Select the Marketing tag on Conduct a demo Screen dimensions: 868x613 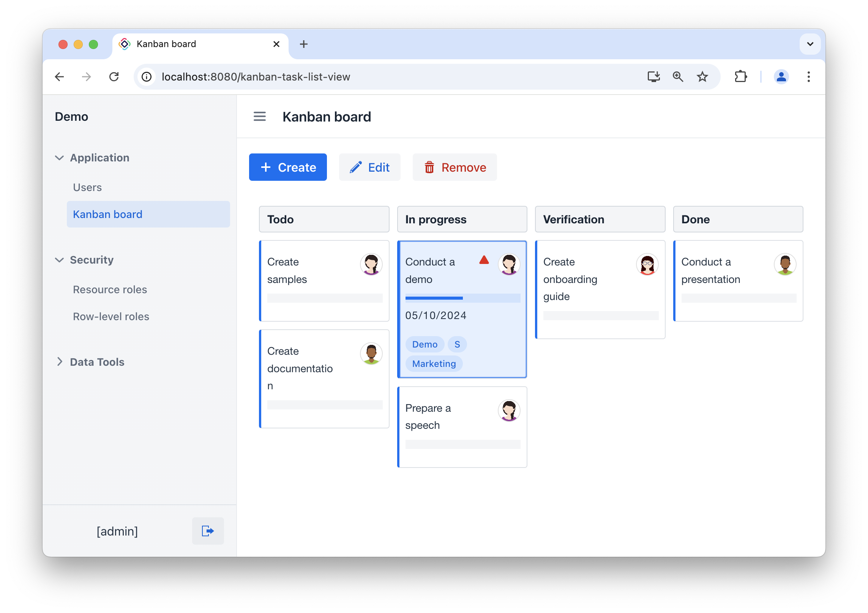click(434, 363)
